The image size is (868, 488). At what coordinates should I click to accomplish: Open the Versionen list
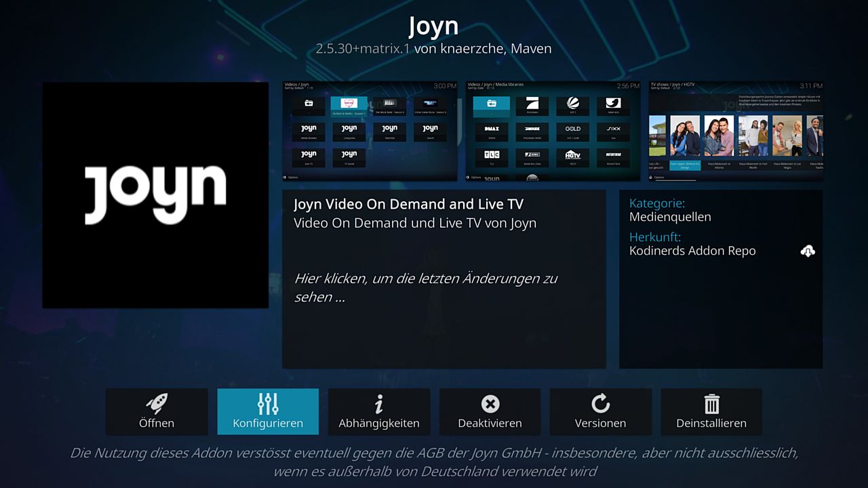coord(601,411)
